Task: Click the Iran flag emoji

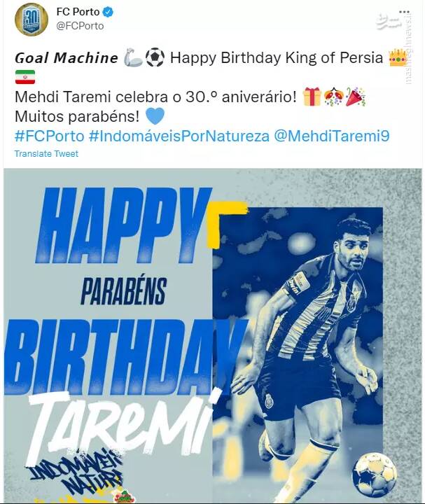Action: [x=25, y=77]
